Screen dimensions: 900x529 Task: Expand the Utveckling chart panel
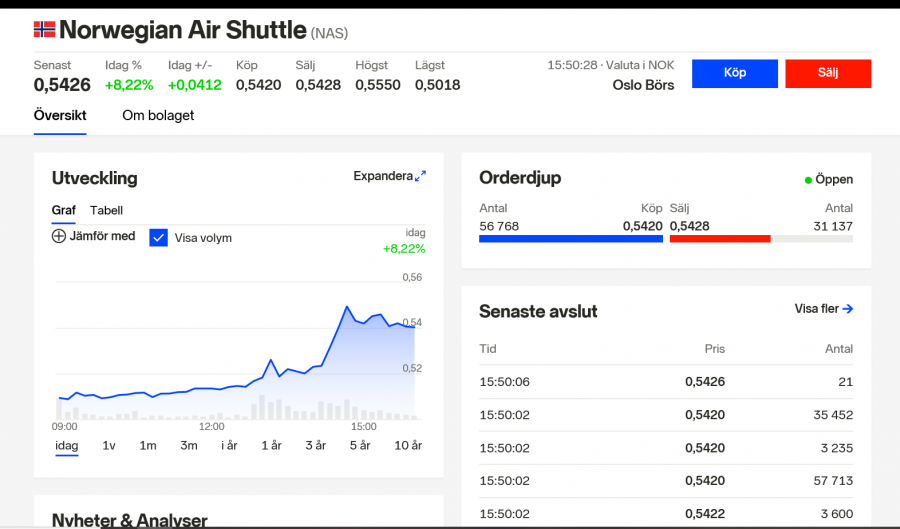pyautogui.click(x=389, y=176)
